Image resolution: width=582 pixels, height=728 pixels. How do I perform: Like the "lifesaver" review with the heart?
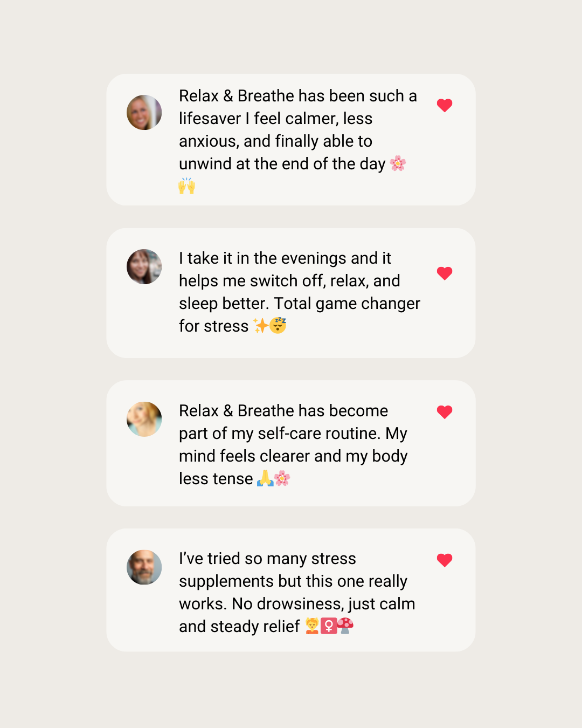(445, 105)
